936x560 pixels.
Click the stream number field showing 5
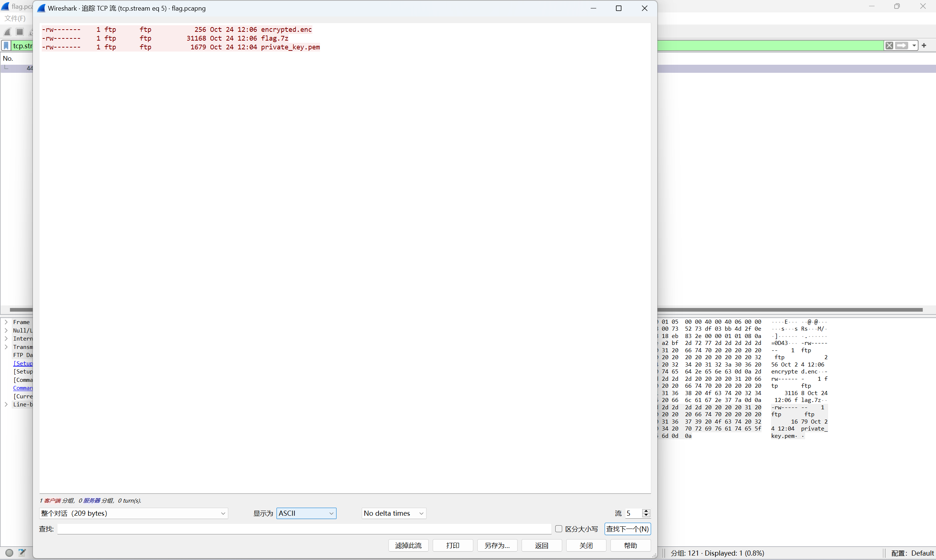pos(634,513)
